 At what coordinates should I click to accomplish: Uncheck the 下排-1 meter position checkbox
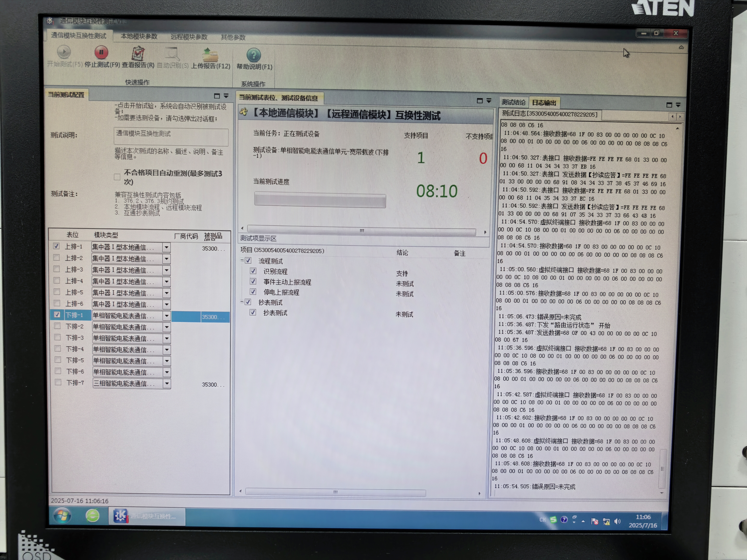point(57,315)
